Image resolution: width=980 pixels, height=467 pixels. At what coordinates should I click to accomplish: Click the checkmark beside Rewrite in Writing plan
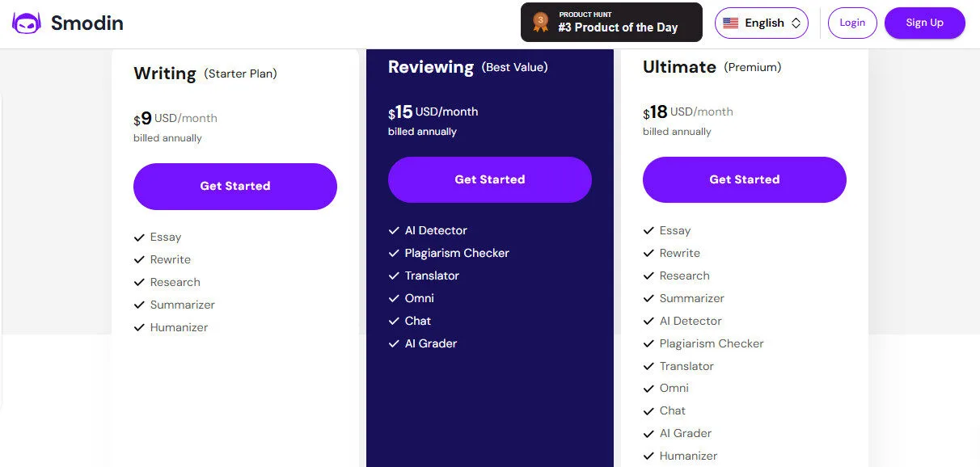[139, 260]
